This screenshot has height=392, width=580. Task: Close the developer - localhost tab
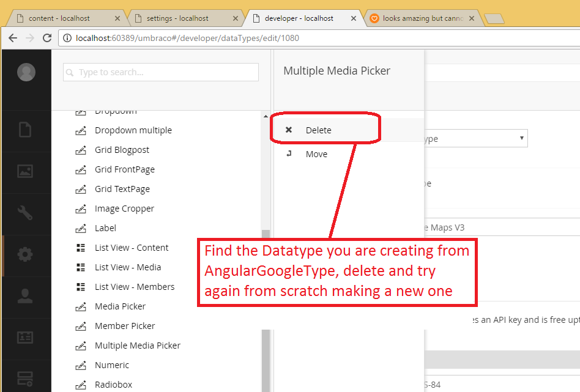(x=354, y=18)
